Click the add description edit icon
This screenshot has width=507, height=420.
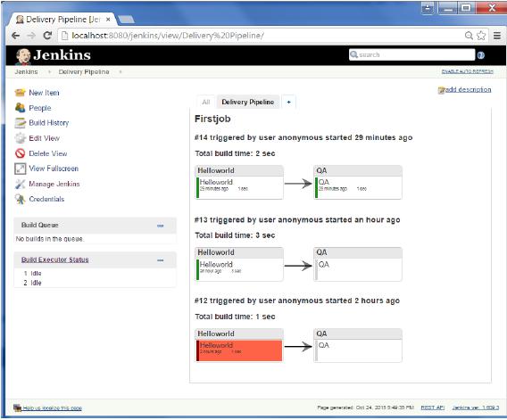coord(441,90)
